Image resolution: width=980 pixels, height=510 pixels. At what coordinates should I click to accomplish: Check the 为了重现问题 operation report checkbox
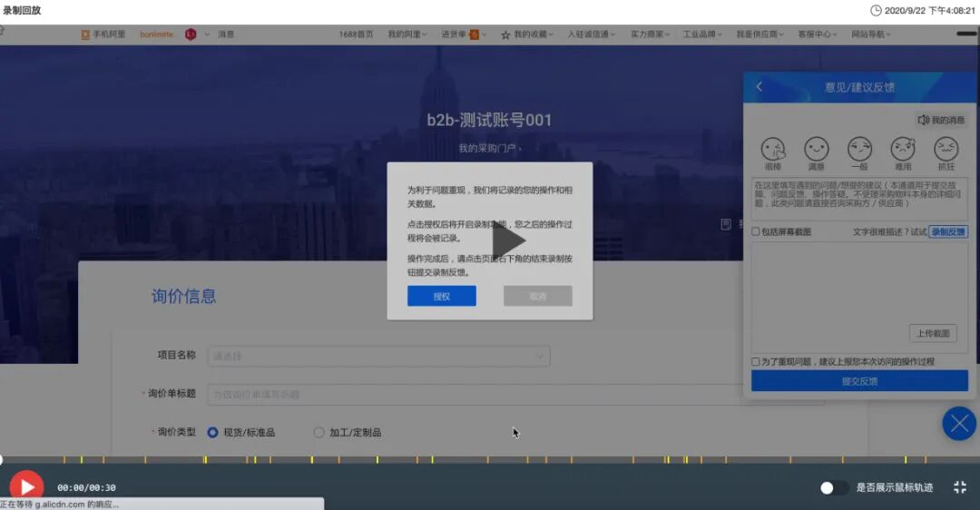click(x=756, y=362)
